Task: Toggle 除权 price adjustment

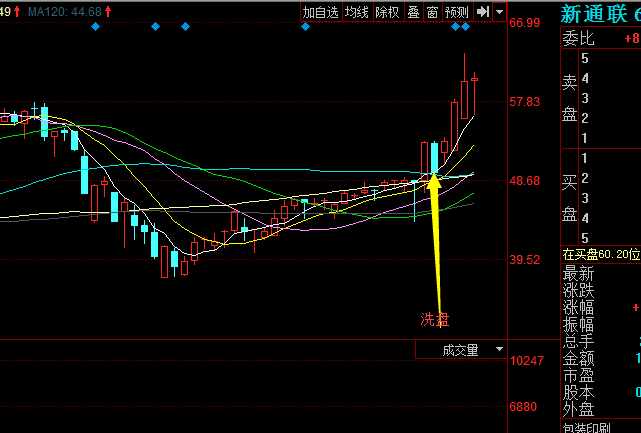Action: click(x=387, y=12)
